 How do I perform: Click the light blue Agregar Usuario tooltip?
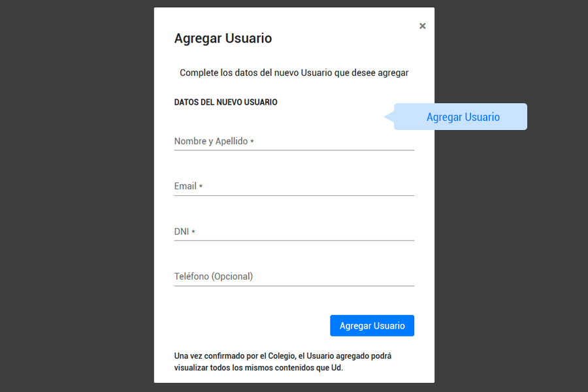click(463, 117)
